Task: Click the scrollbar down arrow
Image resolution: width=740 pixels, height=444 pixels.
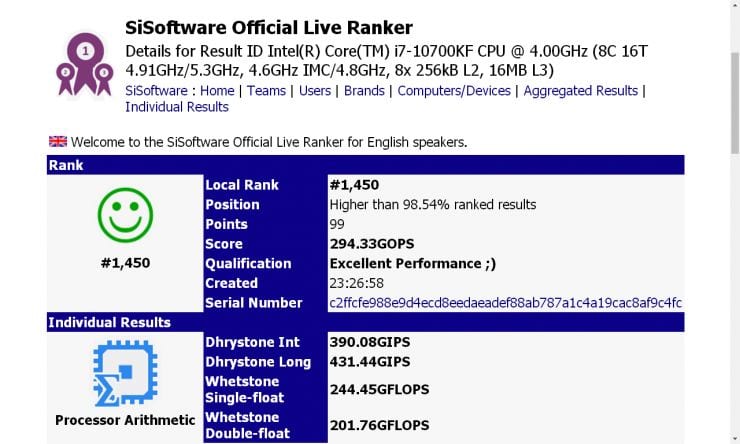Action: (735, 438)
